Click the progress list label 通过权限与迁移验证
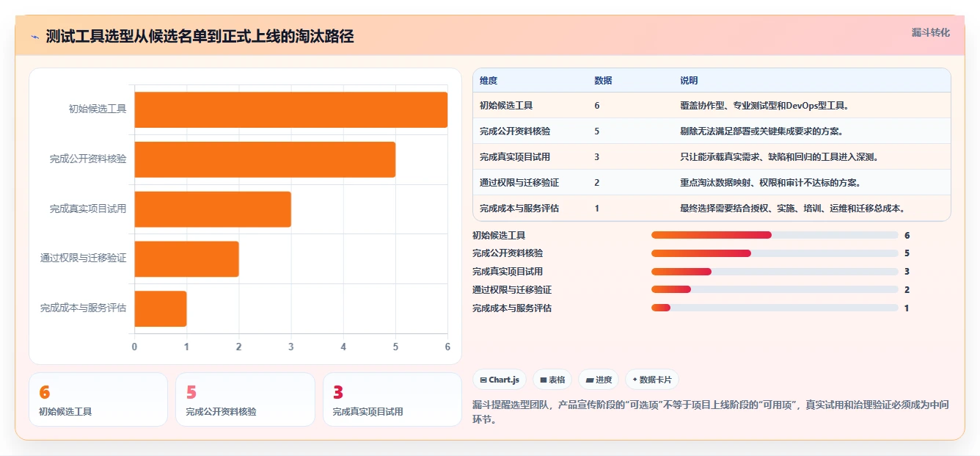The image size is (980, 456). (x=512, y=290)
